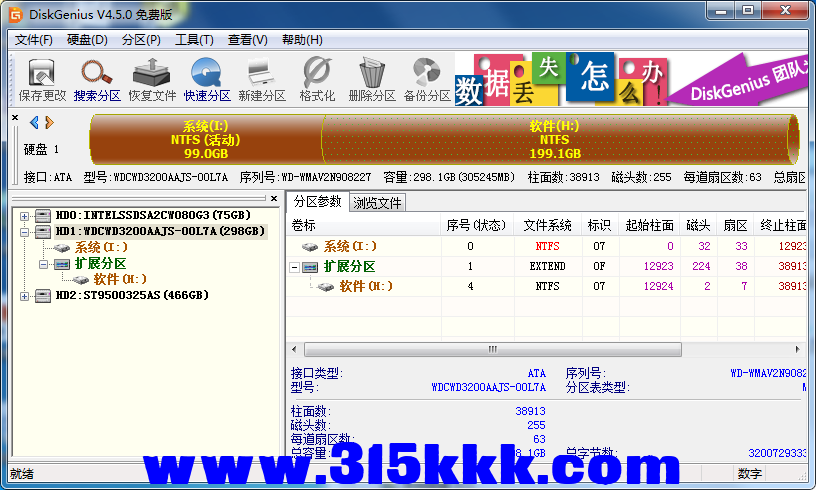Click the HD1 WDC drive icon

click(43, 231)
